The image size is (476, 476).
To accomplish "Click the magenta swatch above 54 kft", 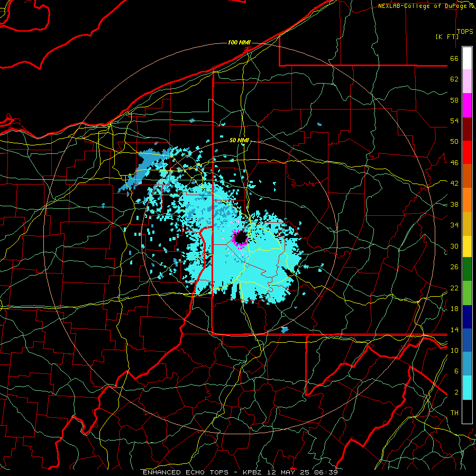I will click(x=467, y=105).
